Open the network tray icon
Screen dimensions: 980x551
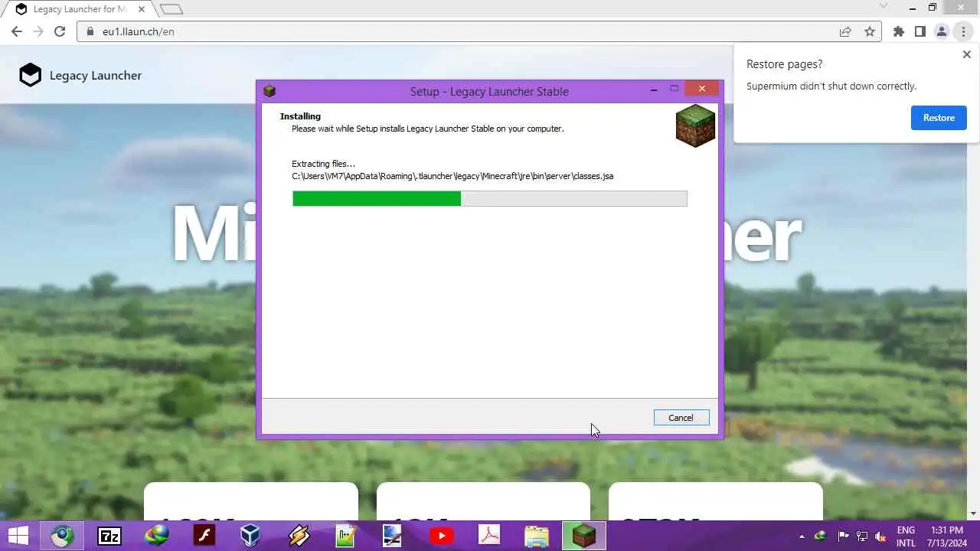862,536
